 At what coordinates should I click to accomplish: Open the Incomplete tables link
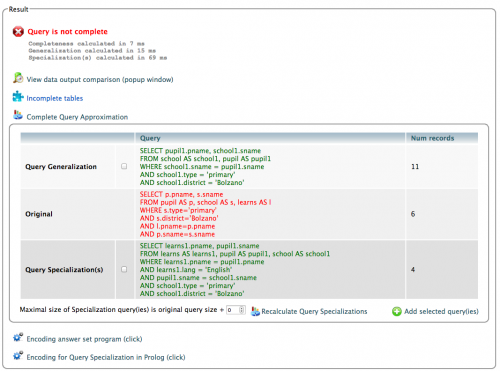pos(55,98)
